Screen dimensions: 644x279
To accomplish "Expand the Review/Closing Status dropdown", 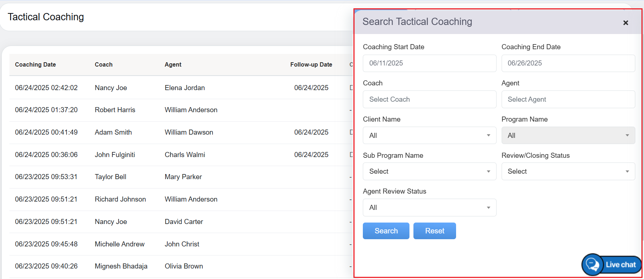I will [568, 172].
